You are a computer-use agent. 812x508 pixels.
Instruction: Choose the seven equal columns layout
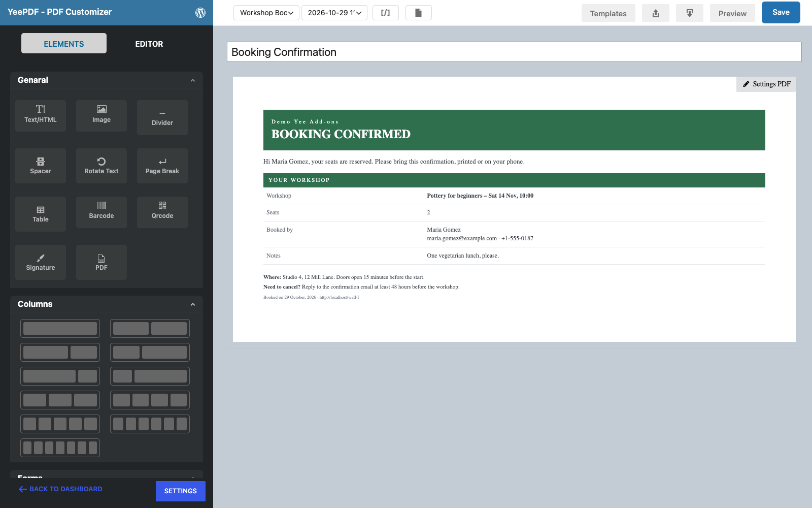(x=60, y=448)
